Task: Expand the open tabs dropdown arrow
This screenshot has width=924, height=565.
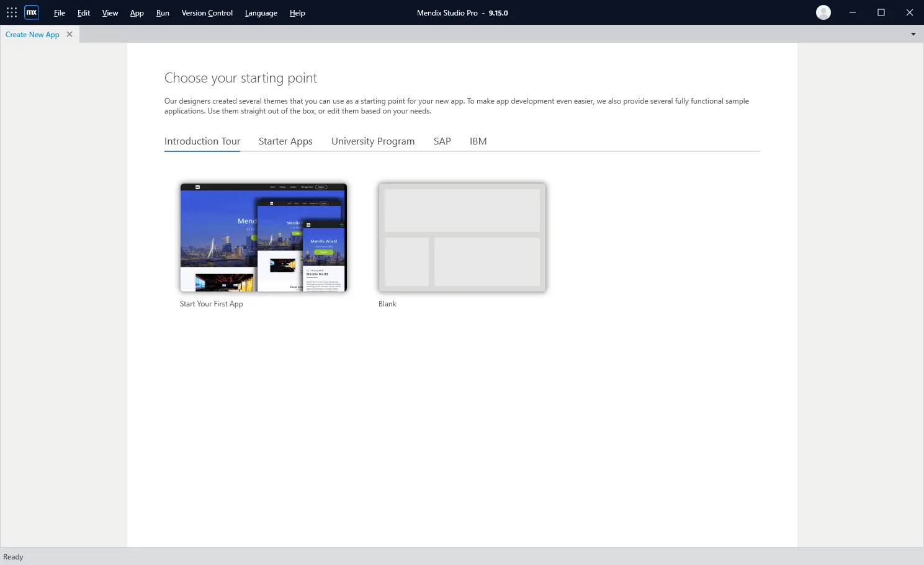Action: [x=913, y=34]
